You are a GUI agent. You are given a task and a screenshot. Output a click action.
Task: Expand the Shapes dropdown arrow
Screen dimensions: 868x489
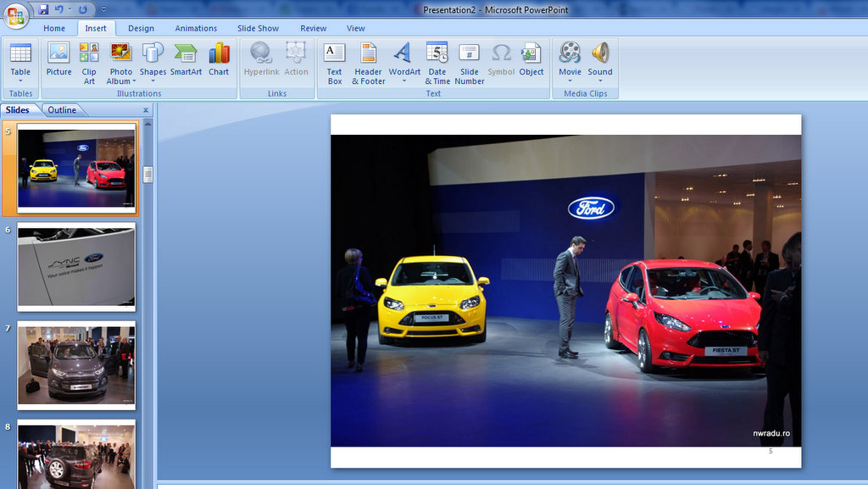(x=153, y=81)
